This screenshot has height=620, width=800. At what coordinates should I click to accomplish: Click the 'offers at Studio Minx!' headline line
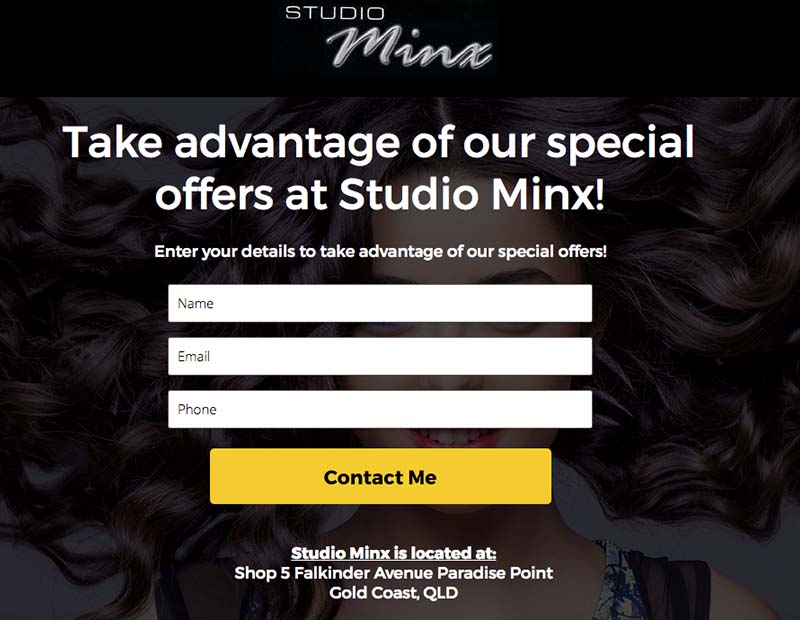(380, 194)
